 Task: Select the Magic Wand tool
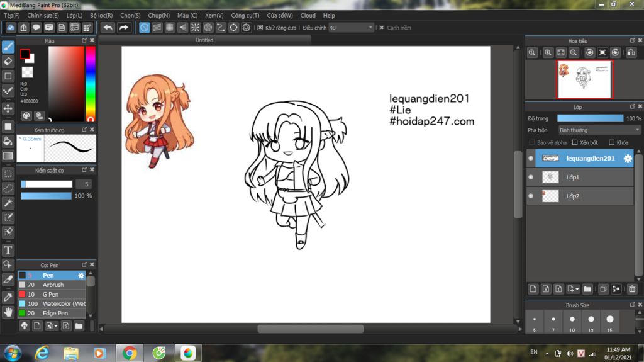pos(8,203)
